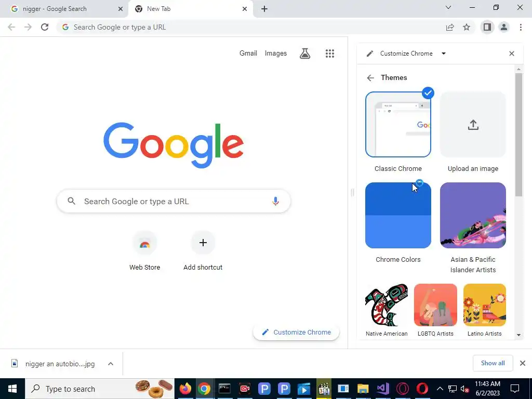532x399 pixels.
Task: Open the Windows Start menu
Action: tap(12, 389)
